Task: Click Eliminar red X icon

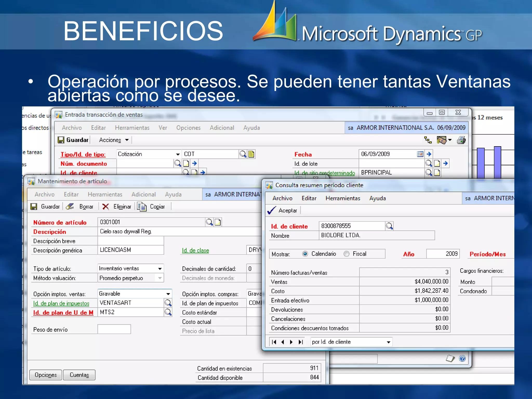Action: point(105,207)
